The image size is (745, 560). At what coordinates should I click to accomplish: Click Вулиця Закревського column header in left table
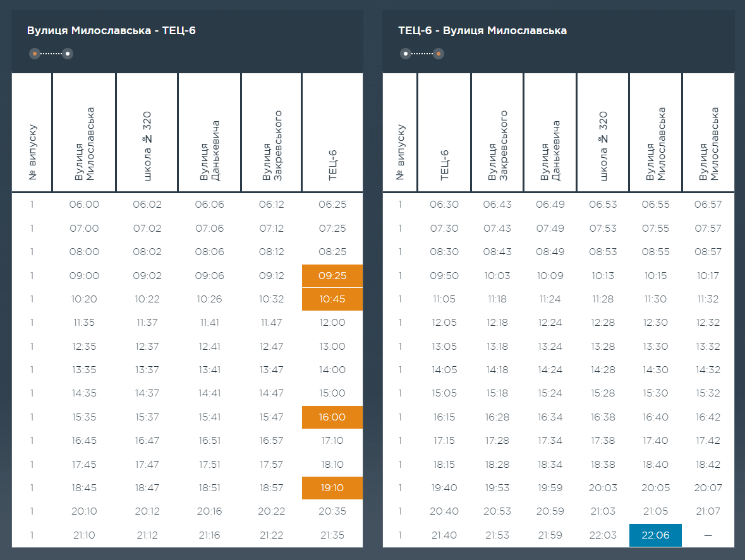[x=272, y=146]
